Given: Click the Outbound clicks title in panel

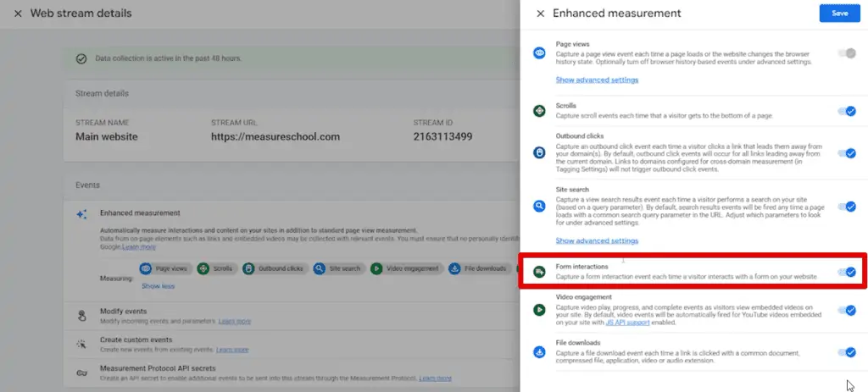Looking at the screenshot, I should click(x=580, y=136).
